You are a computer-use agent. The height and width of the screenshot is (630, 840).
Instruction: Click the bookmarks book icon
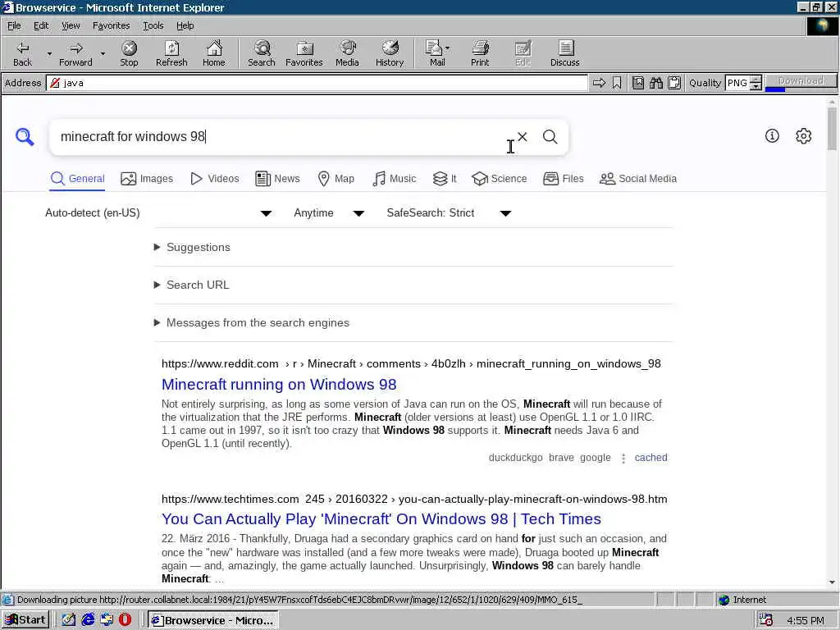pos(638,83)
